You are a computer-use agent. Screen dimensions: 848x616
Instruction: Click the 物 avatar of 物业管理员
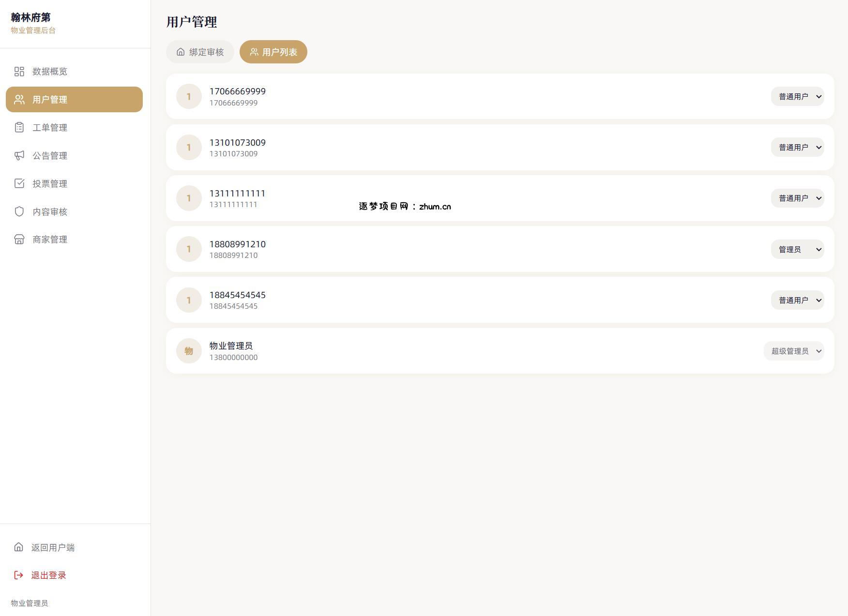(189, 351)
